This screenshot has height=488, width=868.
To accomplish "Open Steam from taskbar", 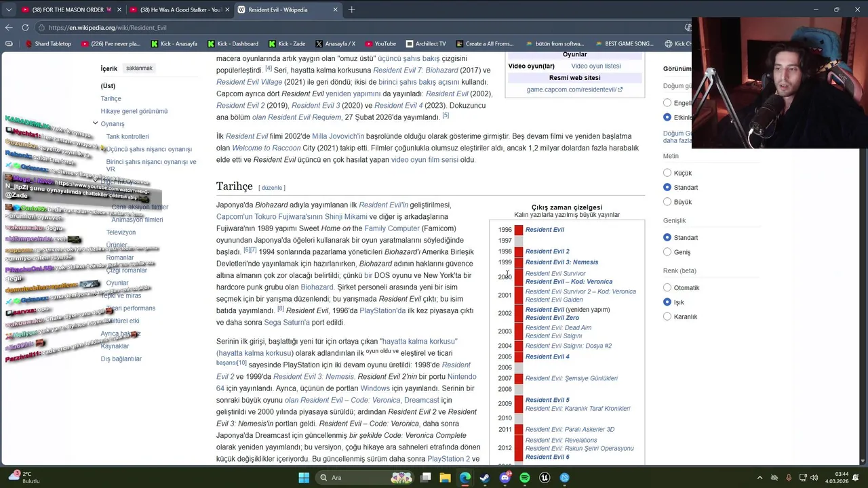I will [x=484, y=478].
